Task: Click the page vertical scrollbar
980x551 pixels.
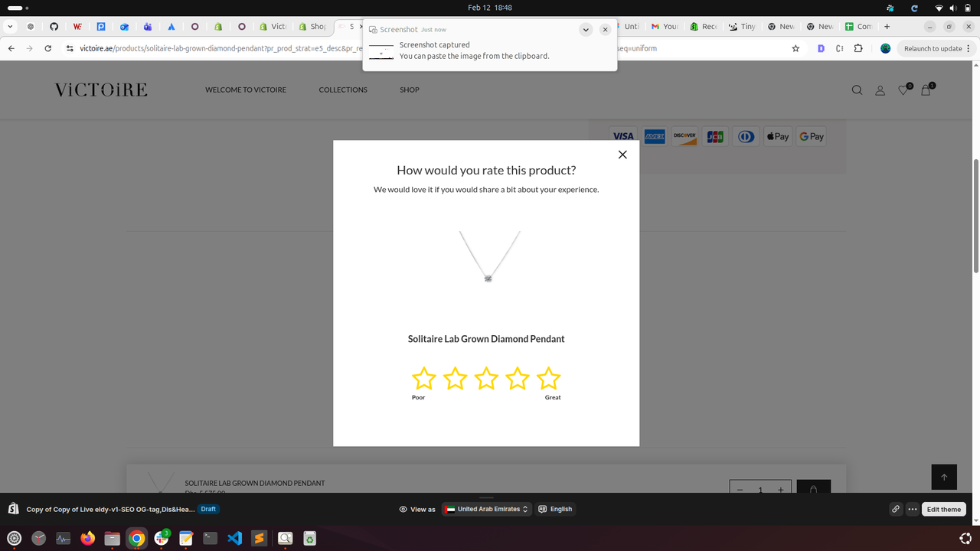Action: pos(975,216)
